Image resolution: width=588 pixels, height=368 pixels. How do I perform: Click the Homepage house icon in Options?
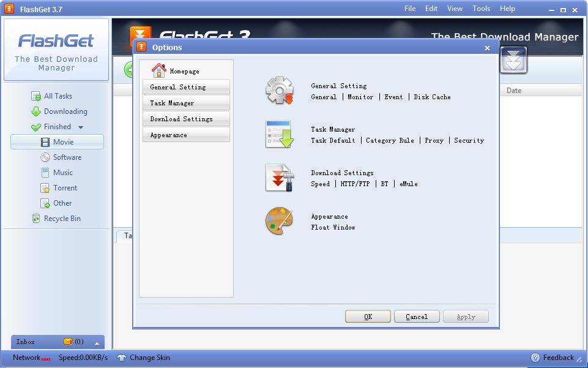158,70
